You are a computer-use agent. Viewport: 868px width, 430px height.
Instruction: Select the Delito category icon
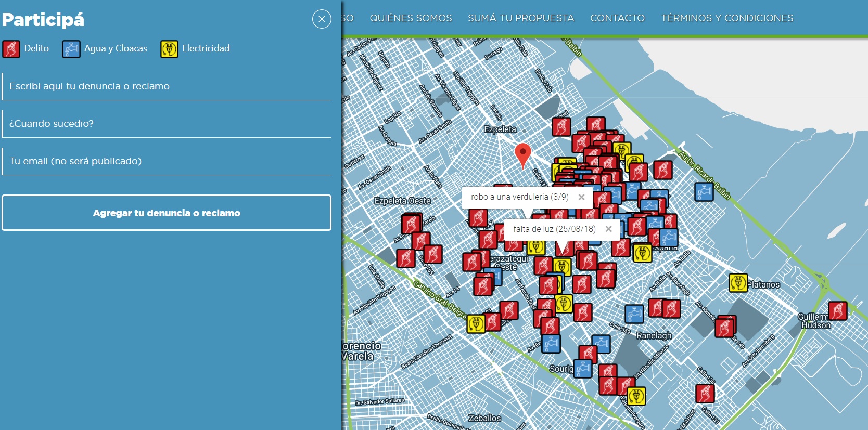tap(11, 49)
